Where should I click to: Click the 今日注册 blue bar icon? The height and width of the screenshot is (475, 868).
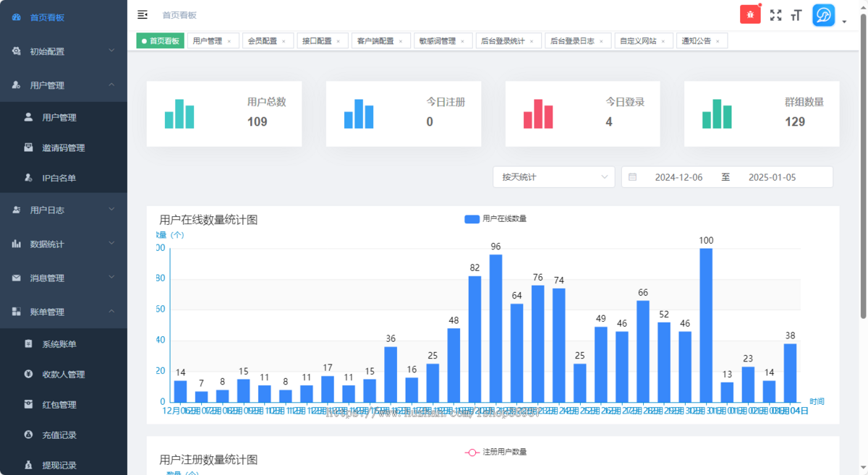(359, 114)
